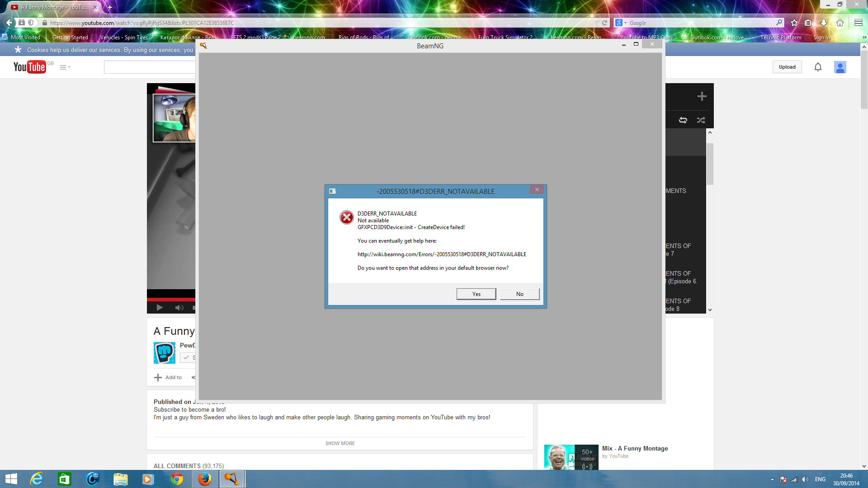Open Google Chrome from taskbar
Screen dimensions: 868x488
pos(177,479)
